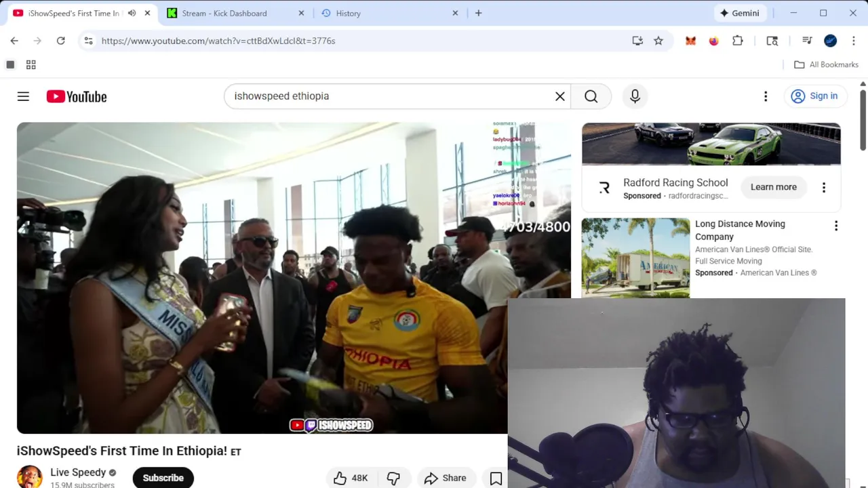This screenshot has height=488, width=868.
Task: Open Radford Racing School ad options menu
Action: pyautogui.click(x=824, y=188)
